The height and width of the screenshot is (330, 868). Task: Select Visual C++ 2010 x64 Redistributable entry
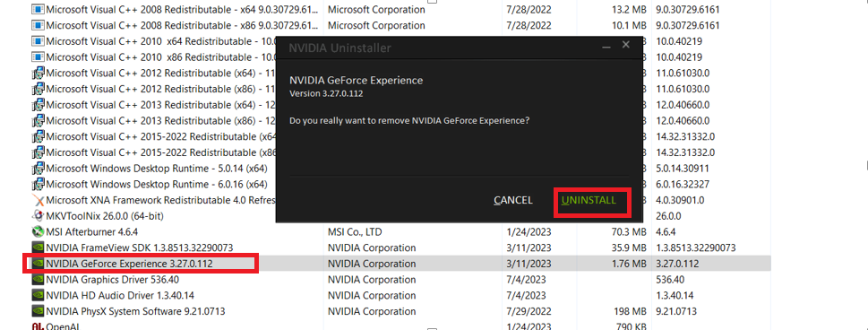(x=160, y=41)
